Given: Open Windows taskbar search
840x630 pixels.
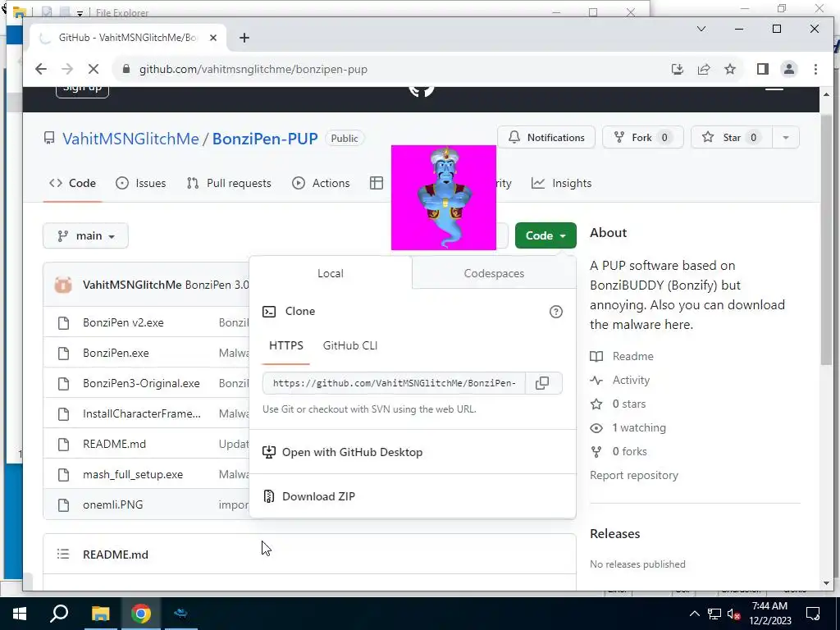Looking at the screenshot, I should tap(59, 614).
